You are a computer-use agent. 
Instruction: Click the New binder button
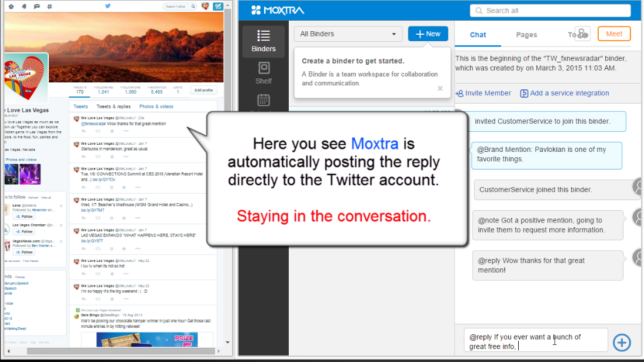pos(428,34)
